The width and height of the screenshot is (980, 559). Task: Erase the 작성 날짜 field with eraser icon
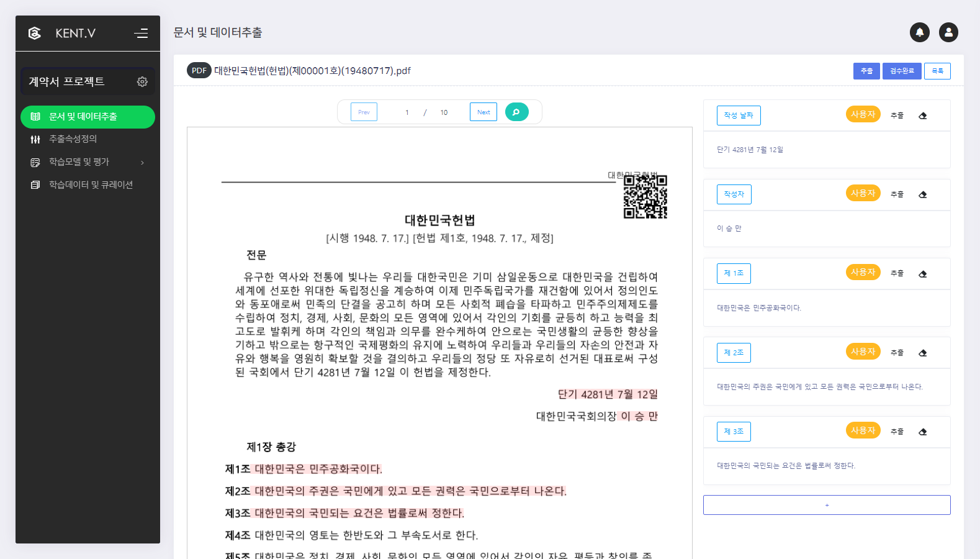click(x=922, y=116)
